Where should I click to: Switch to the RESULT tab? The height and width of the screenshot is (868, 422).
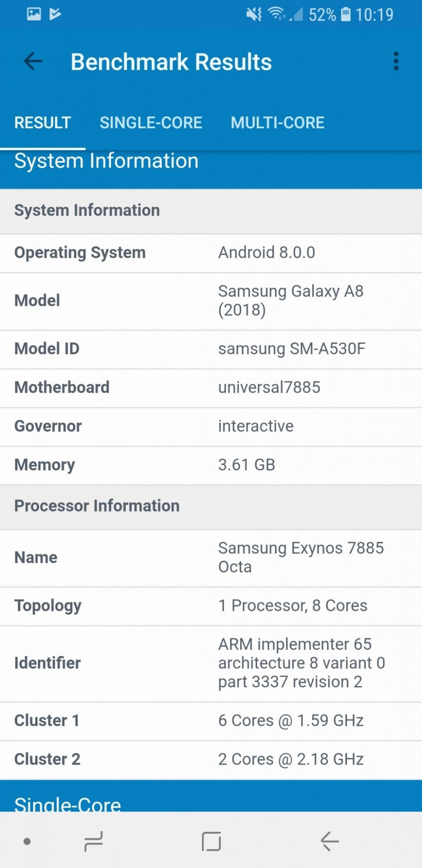tap(43, 123)
